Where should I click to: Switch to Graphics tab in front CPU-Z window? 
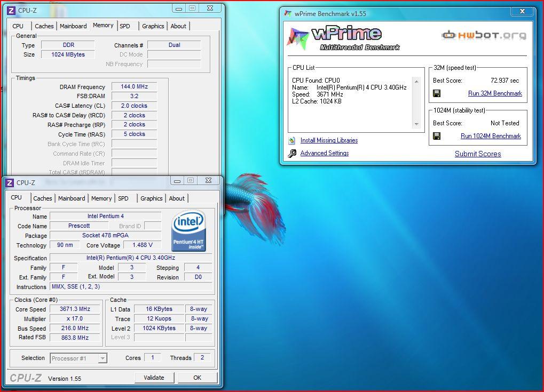[151, 198]
